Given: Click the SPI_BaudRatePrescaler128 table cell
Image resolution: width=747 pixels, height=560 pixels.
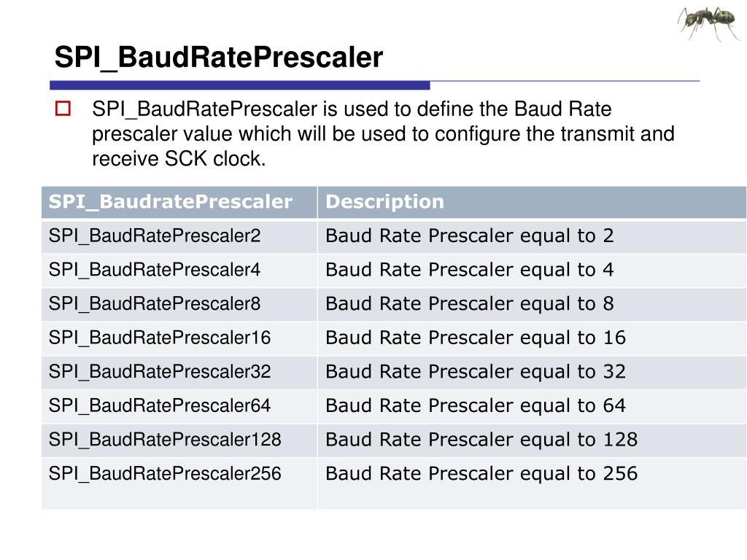Looking at the screenshot, I should coord(179,440).
